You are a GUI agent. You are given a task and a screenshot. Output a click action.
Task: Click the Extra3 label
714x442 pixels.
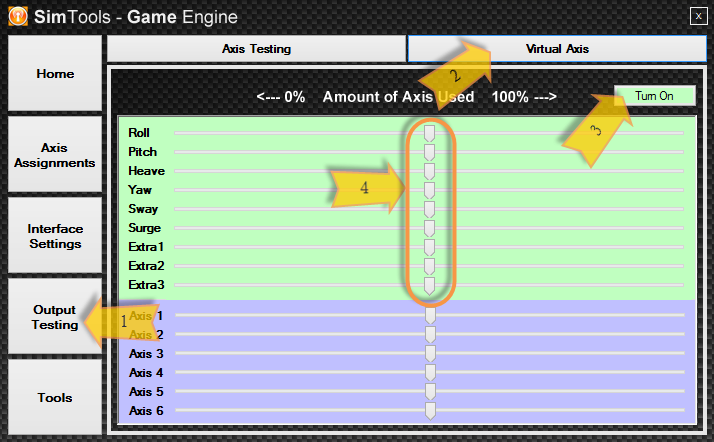point(146,285)
